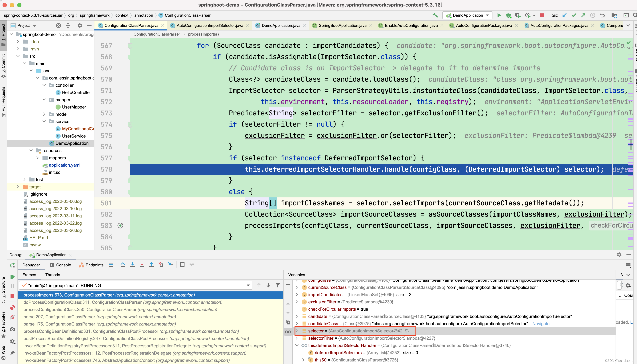Toggle the frames filter funnel icon
637x364 pixels.
tap(278, 285)
